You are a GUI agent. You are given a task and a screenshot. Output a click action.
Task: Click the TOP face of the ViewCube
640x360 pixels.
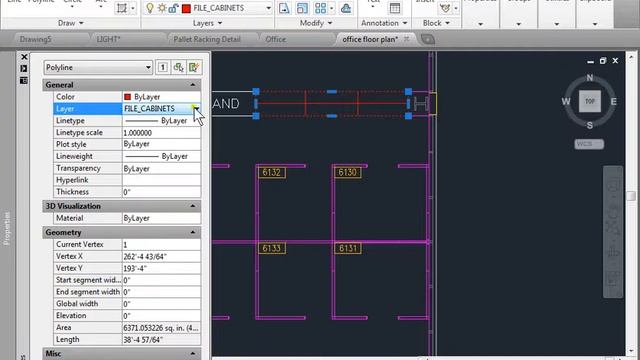click(590, 101)
